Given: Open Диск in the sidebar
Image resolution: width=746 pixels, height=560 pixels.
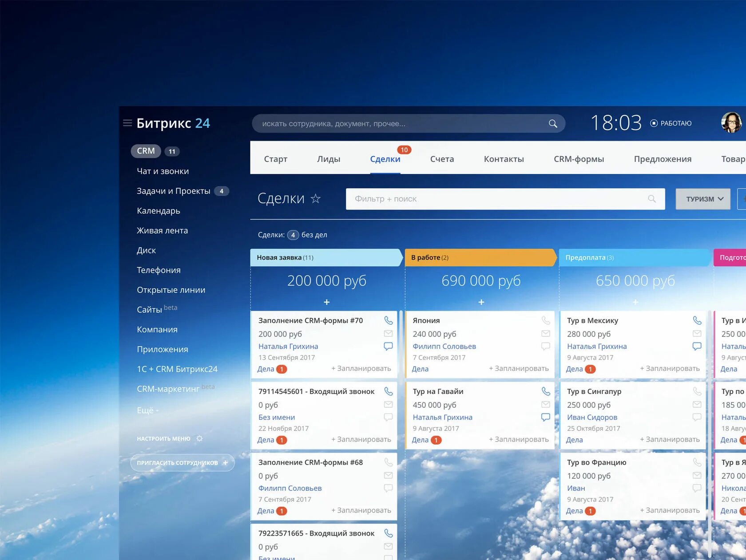Looking at the screenshot, I should click(x=146, y=250).
